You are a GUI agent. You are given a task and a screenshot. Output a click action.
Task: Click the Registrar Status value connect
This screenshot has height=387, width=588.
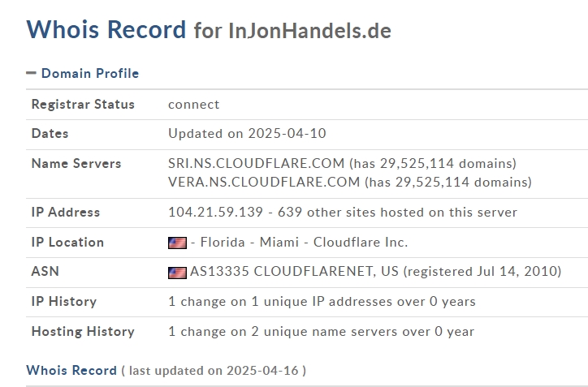click(x=194, y=104)
